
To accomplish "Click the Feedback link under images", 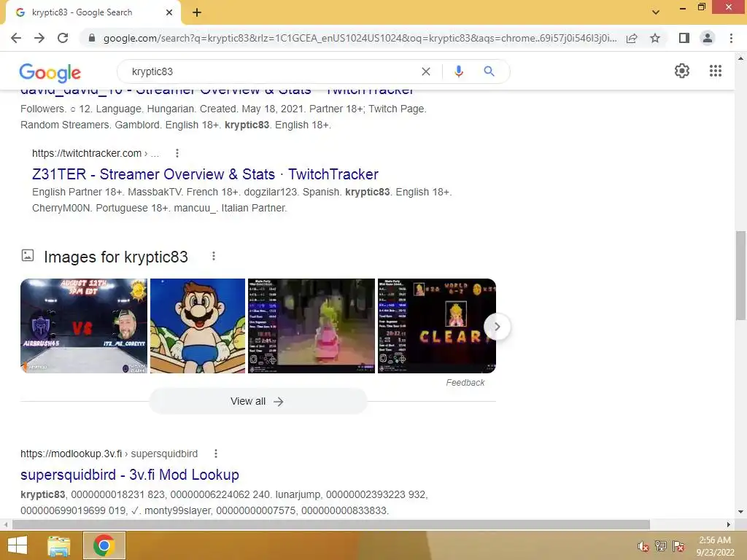I will coord(465,383).
